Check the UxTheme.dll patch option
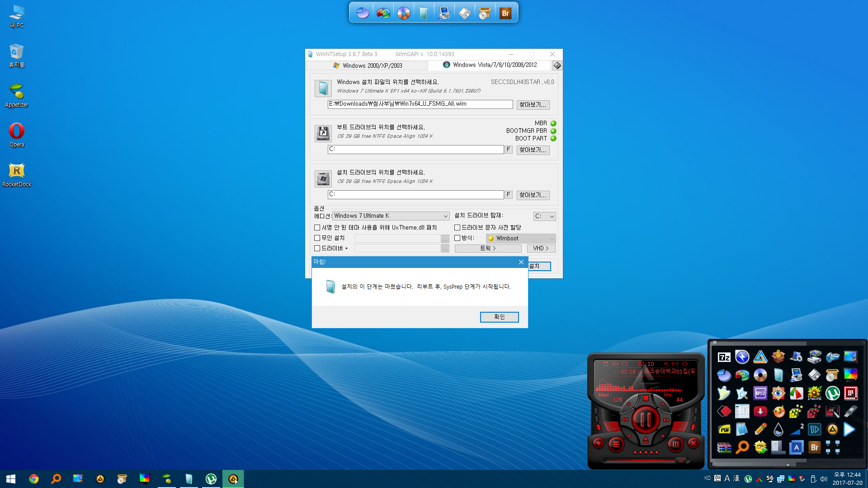The width and height of the screenshot is (868, 488). click(x=317, y=228)
